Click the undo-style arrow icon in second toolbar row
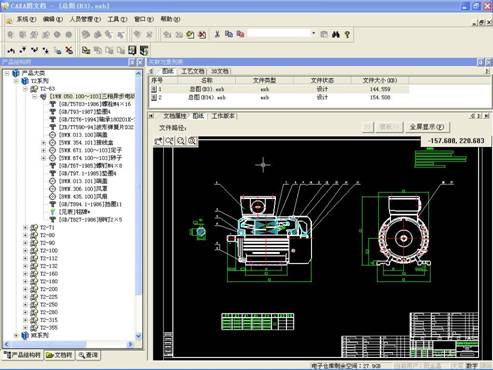Image resolution: width=493 pixels, height=370 pixels. (x=11, y=50)
